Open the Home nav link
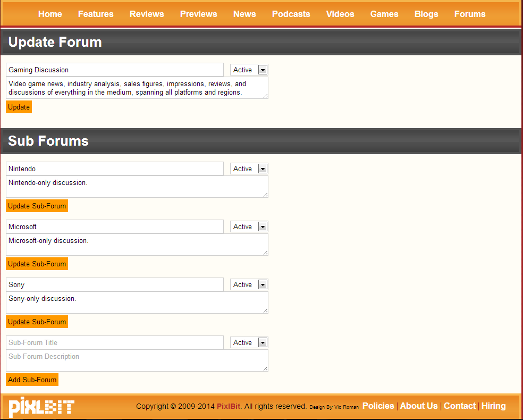Image resolution: width=523 pixels, height=420 pixels. (x=50, y=14)
